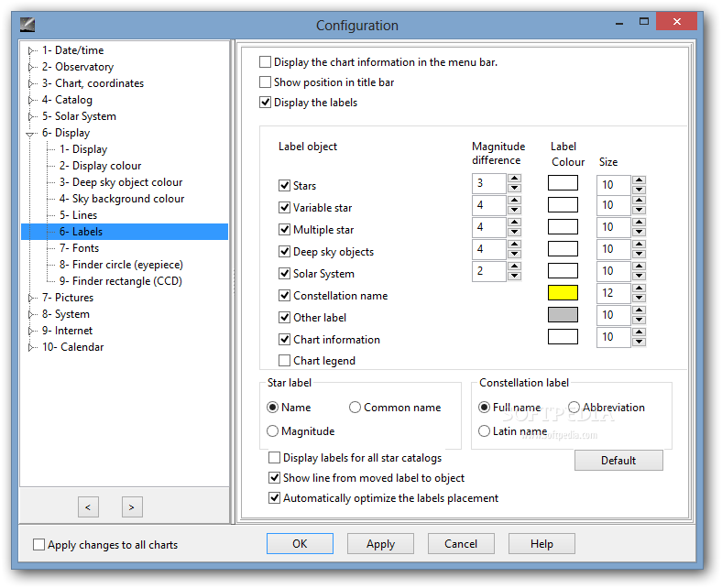Enable the Chart legend checkbox
Viewport: 722px width, 588px height.
(285, 360)
